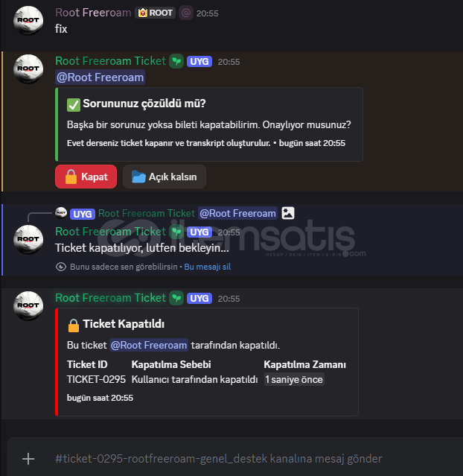Click the green leaf badge on first Ticket bot message
This screenshot has width=463, height=476.
tap(176, 61)
